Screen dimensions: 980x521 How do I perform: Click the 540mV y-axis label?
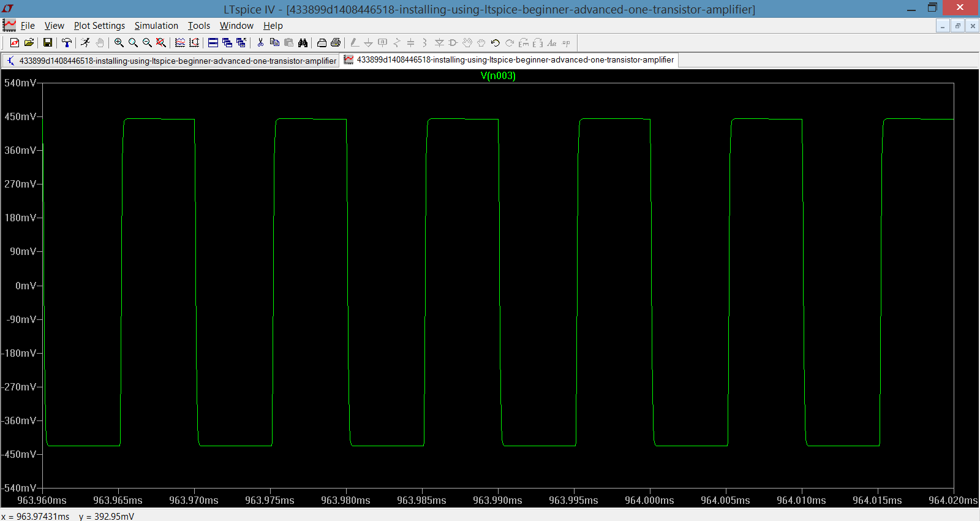point(20,83)
